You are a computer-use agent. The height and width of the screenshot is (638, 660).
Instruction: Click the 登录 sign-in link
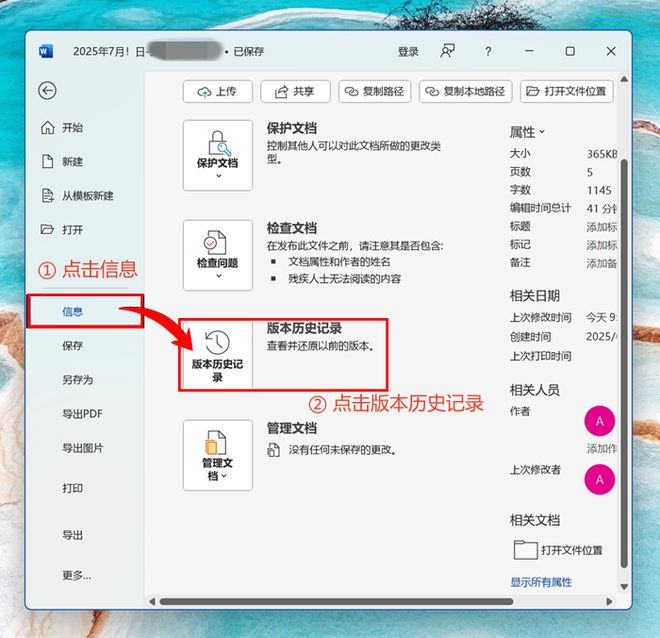[408, 52]
